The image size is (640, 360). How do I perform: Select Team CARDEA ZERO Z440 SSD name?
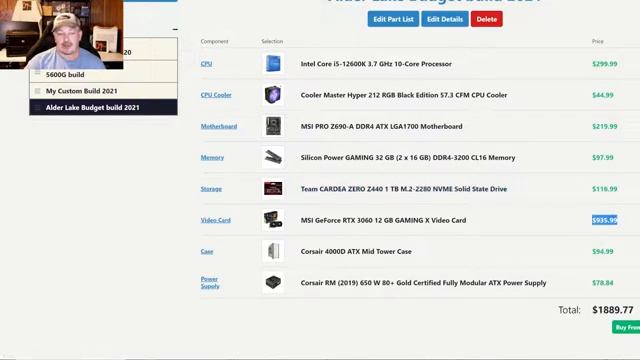click(404, 189)
